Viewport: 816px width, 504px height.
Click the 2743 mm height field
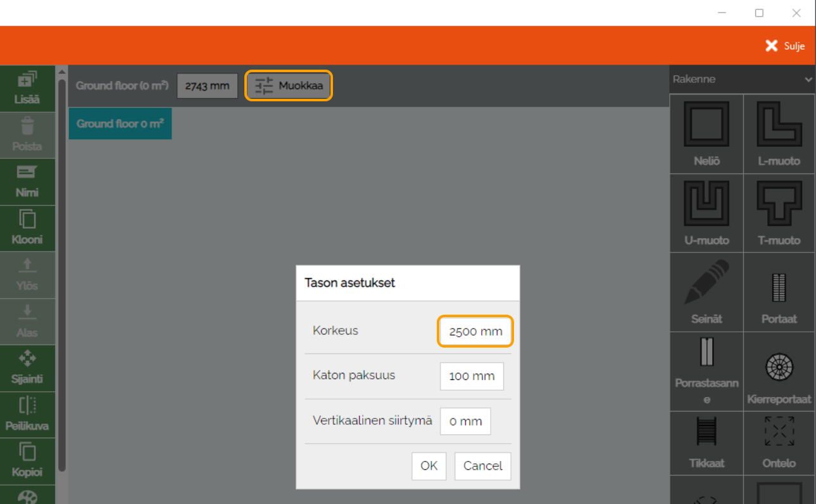(207, 85)
